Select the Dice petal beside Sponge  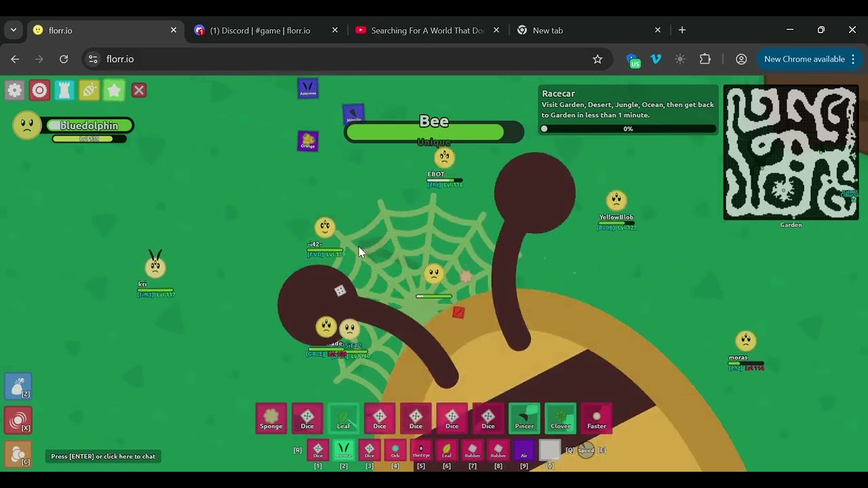point(307,418)
